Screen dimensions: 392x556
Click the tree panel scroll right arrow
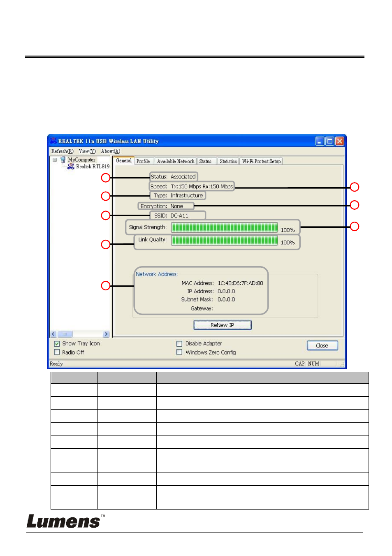tap(106, 334)
